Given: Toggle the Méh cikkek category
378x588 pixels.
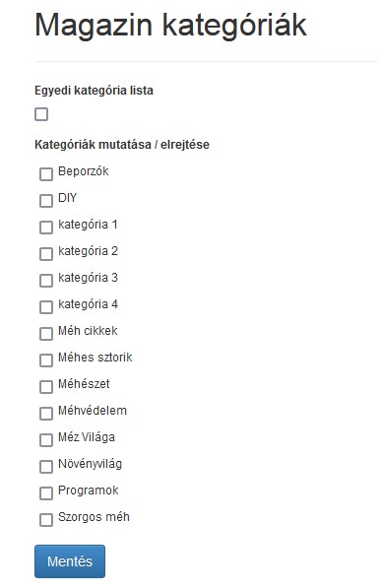Looking at the screenshot, I should pyautogui.click(x=46, y=334).
